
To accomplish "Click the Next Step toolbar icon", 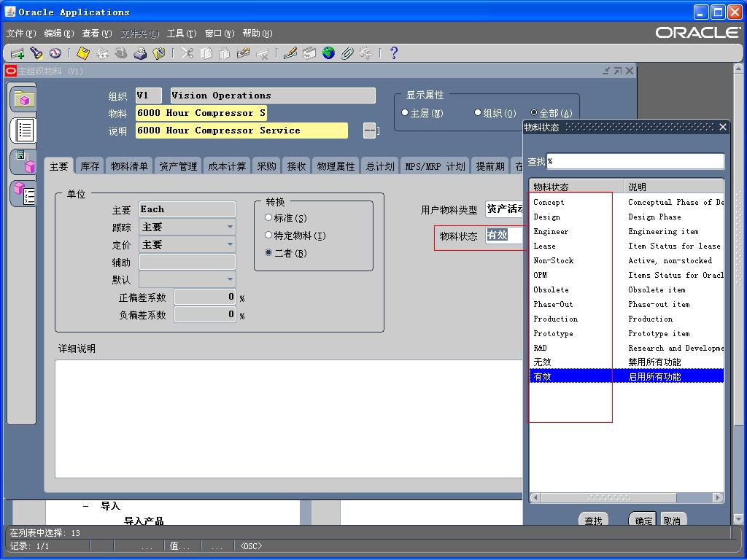I will click(x=102, y=53).
